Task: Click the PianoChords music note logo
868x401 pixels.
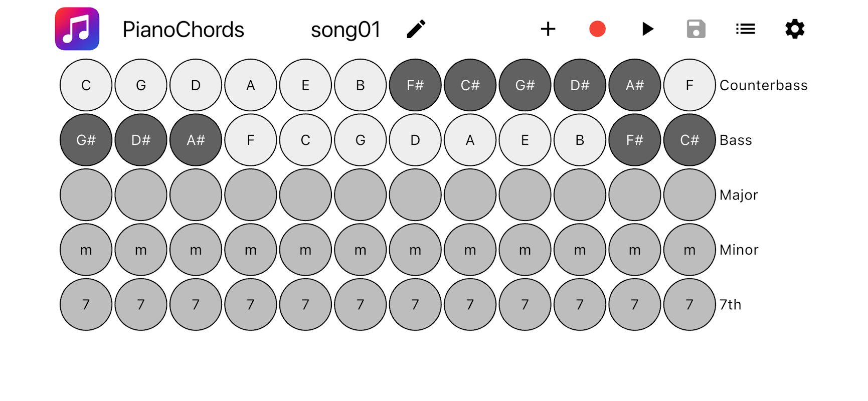Action: click(x=77, y=29)
